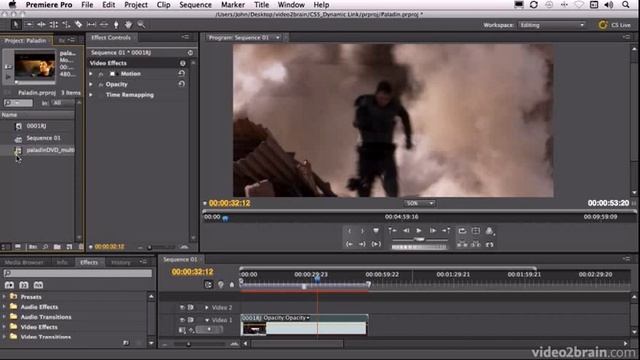The width and height of the screenshot is (640, 360).
Task: Select the Ripple Edit tool
Action: click(x=41, y=24)
